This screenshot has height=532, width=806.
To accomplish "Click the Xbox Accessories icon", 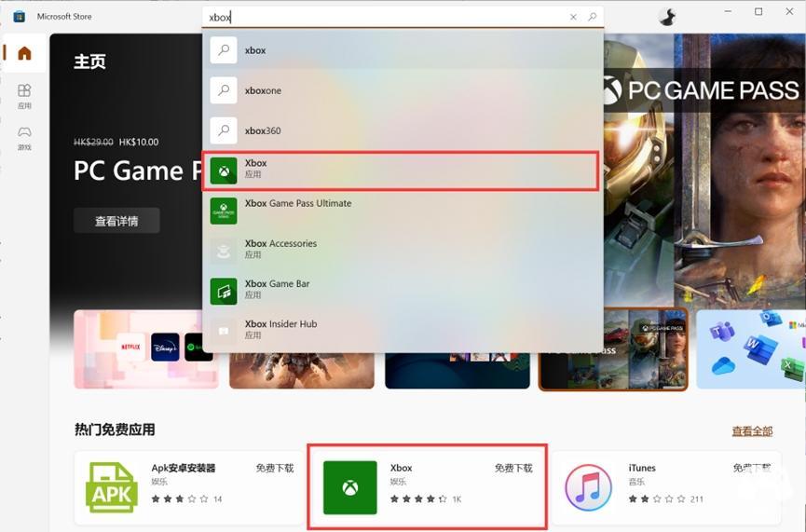I will 224,251.
